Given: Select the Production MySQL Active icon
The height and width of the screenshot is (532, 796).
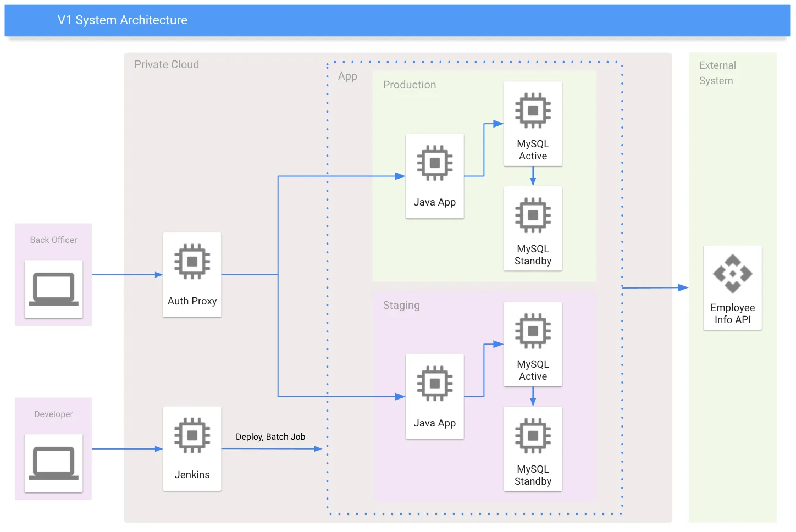Looking at the screenshot, I should tap(533, 110).
